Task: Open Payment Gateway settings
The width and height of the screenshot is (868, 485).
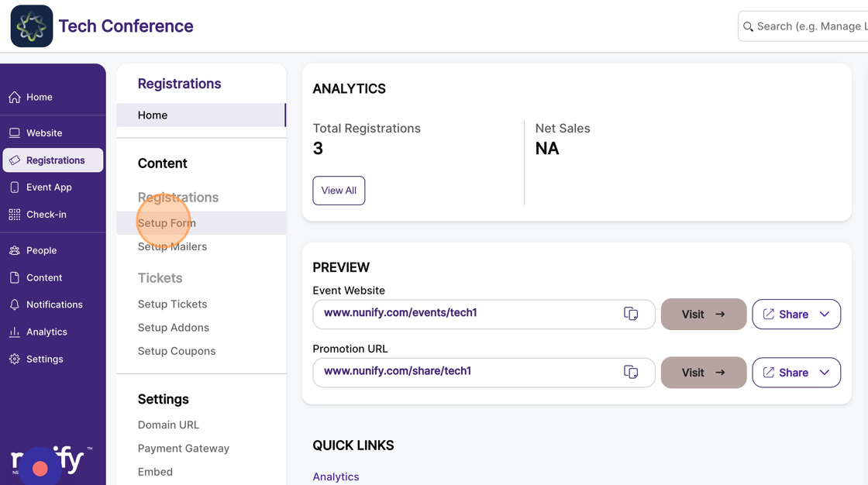Action: [183, 449]
